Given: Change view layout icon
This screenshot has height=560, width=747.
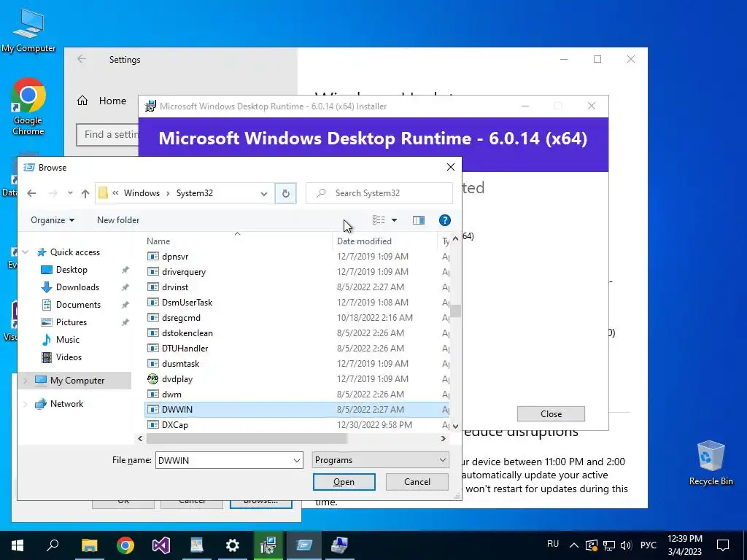Looking at the screenshot, I should [x=379, y=220].
